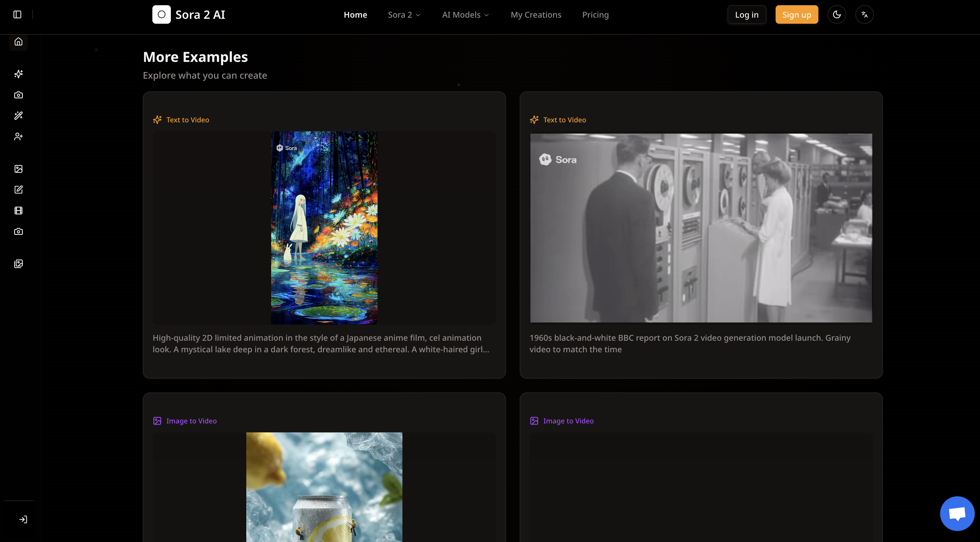Click the sign-in arrow icon at the bottom left
Viewport: 980px width, 542px height.
(23, 519)
